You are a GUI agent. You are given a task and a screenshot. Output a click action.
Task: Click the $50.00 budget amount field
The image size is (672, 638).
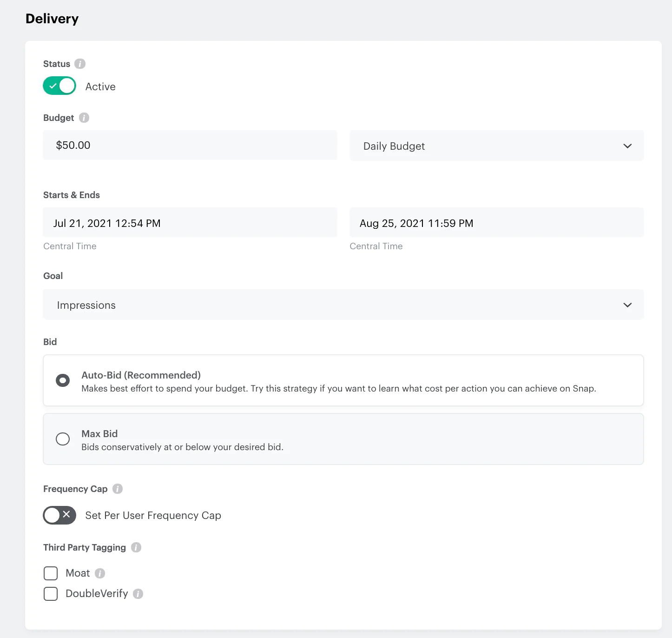pos(190,146)
